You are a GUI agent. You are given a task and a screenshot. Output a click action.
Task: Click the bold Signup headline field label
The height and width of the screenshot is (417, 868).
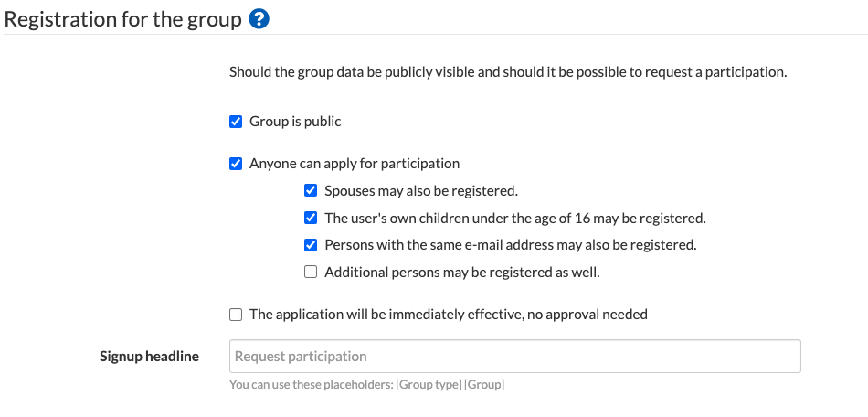pyautogui.click(x=150, y=356)
